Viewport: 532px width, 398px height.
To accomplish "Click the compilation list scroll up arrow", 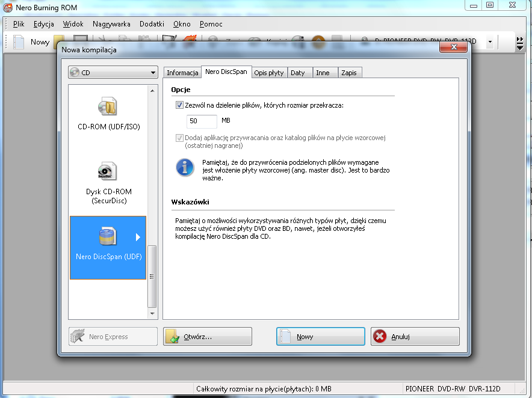I will click(x=152, y=91).
